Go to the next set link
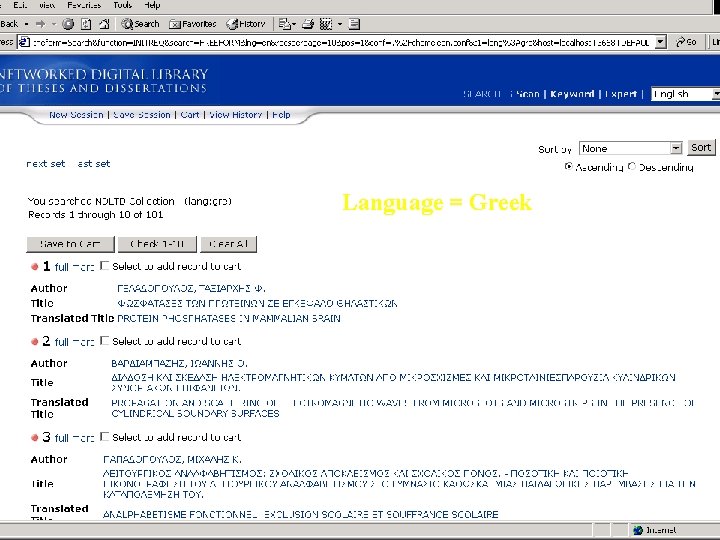 pos(45,164)
